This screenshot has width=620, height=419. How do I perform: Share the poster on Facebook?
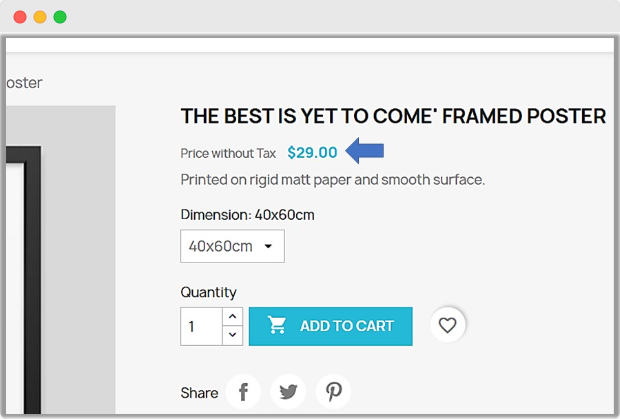point(243,391)
